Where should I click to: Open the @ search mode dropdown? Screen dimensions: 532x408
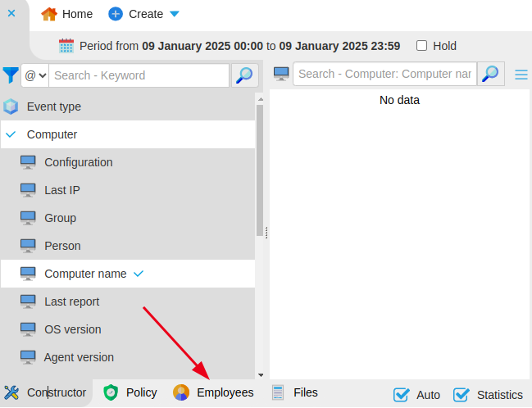click(x=34, y=75)
